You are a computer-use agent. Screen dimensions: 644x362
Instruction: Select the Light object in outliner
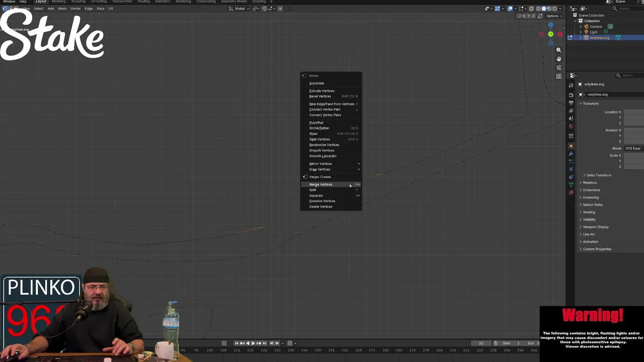(594, 32)
